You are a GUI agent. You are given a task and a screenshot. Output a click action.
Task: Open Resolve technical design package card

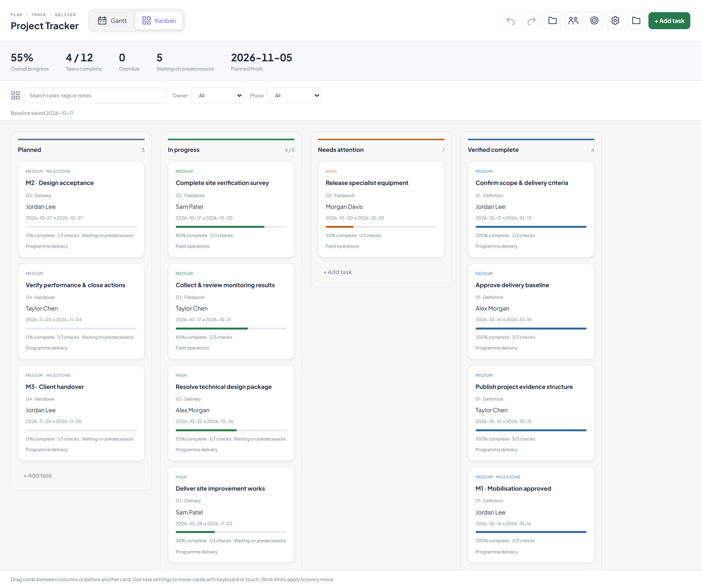point(231,413)
